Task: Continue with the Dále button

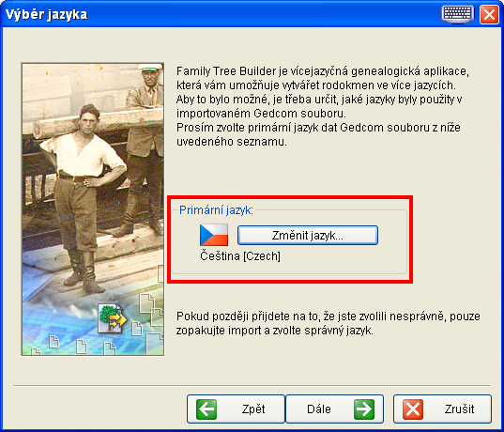Action: point(334,409)
